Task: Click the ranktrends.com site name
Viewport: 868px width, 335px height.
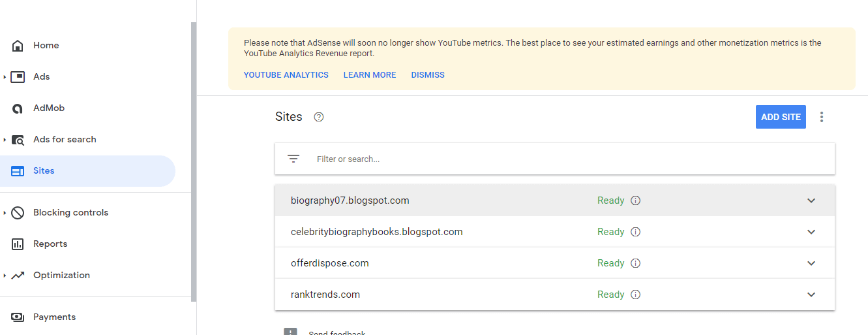Action: pyautogui.click(x=325, y=295)
